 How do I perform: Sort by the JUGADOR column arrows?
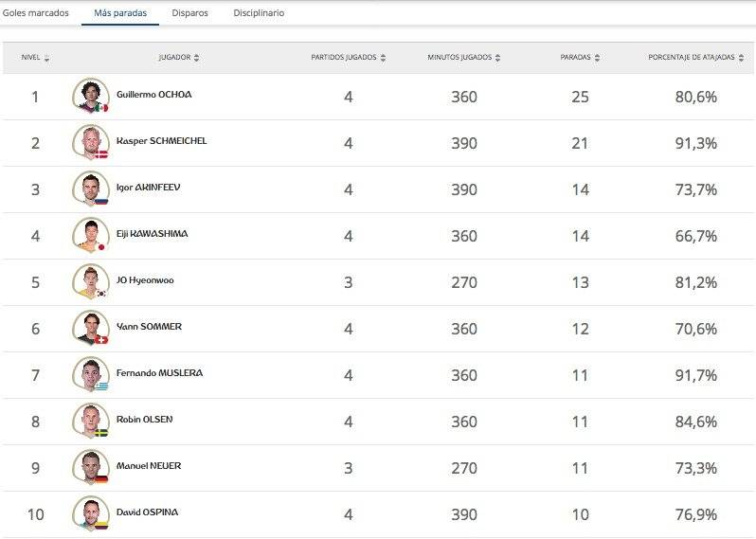(196, 58)
